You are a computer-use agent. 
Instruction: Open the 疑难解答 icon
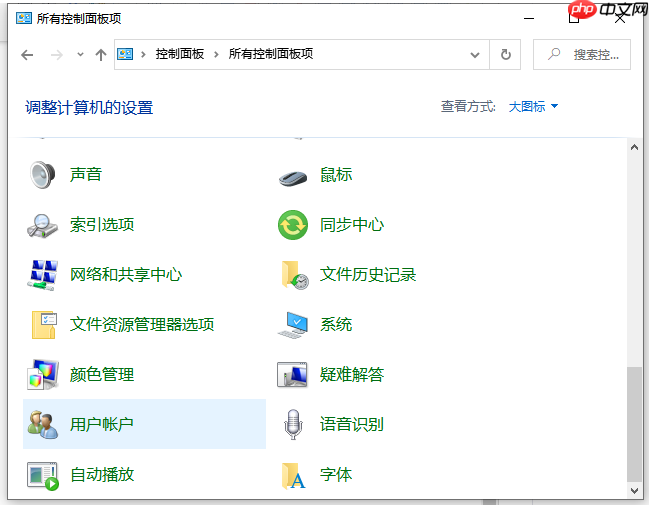(292, 375)
